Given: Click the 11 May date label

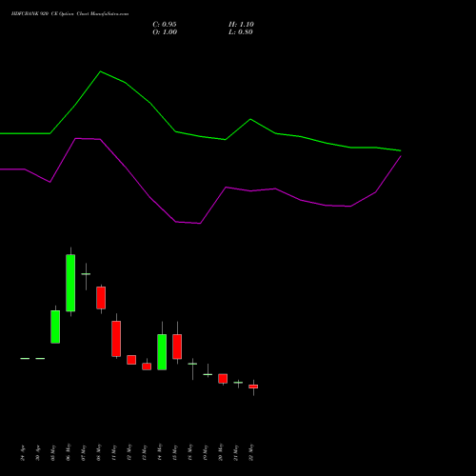Looking at the screenshot, I should [x=114, y=452].
